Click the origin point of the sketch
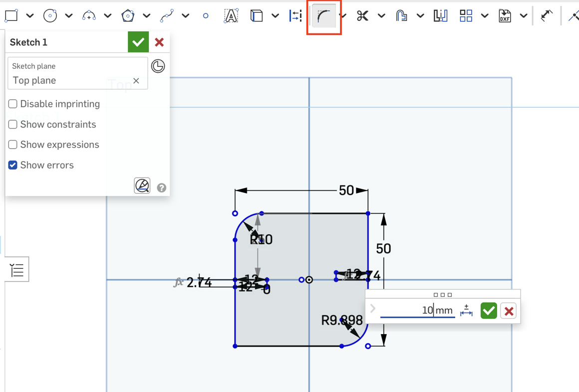 [x=309, y=280]
